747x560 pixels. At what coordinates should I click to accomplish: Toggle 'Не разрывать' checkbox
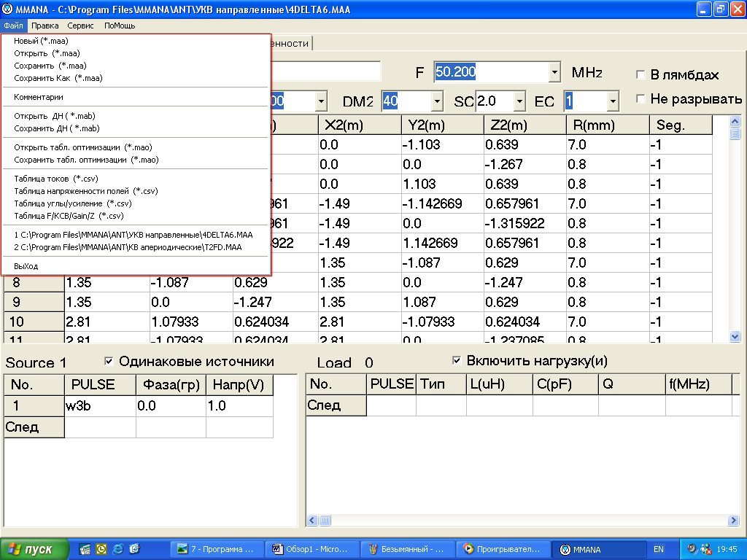pos(640,98)
